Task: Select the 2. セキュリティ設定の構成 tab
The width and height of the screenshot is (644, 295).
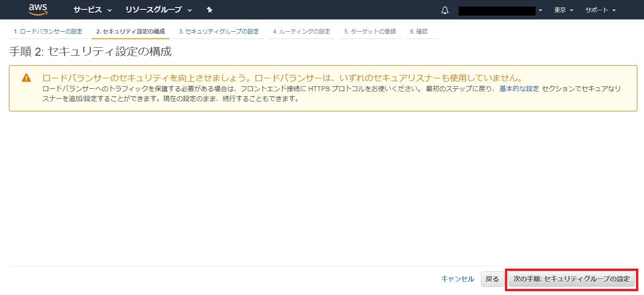Action: pyautogui.click(x=131, y=32)
